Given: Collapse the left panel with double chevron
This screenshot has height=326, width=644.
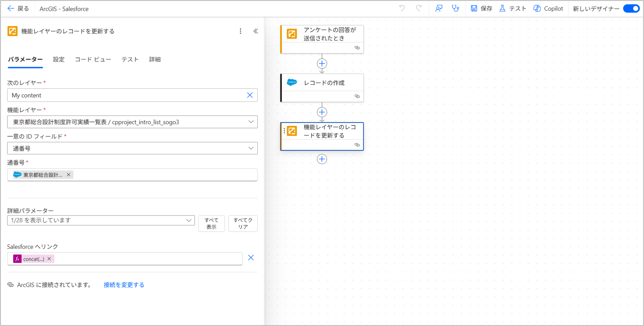Looking at the screenshot, I should point(256,31).
